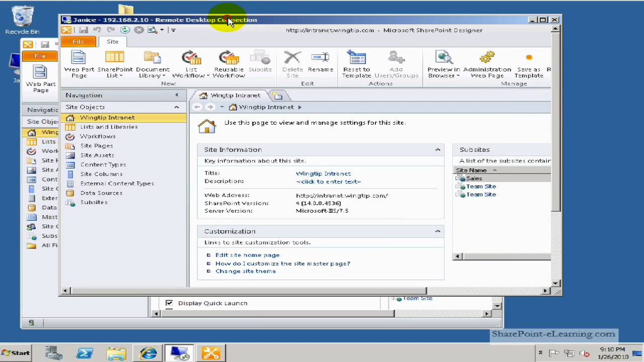Open Server Manager from the taskbar

[x=53, y=353]
